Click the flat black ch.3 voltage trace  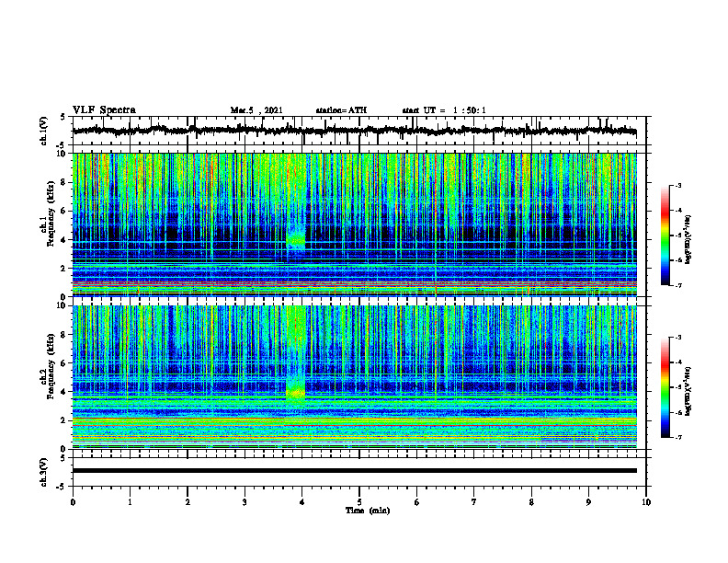pos(354,471)
